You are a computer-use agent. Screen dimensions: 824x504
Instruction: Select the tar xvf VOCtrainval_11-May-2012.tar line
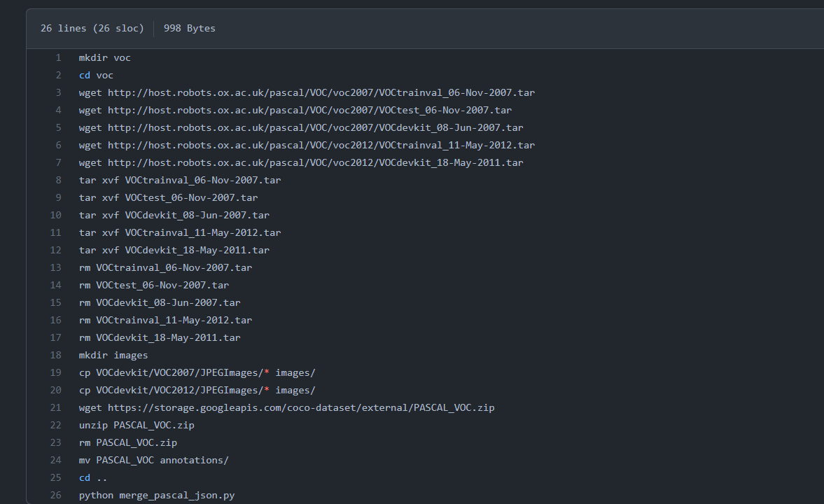click(180, 232)
